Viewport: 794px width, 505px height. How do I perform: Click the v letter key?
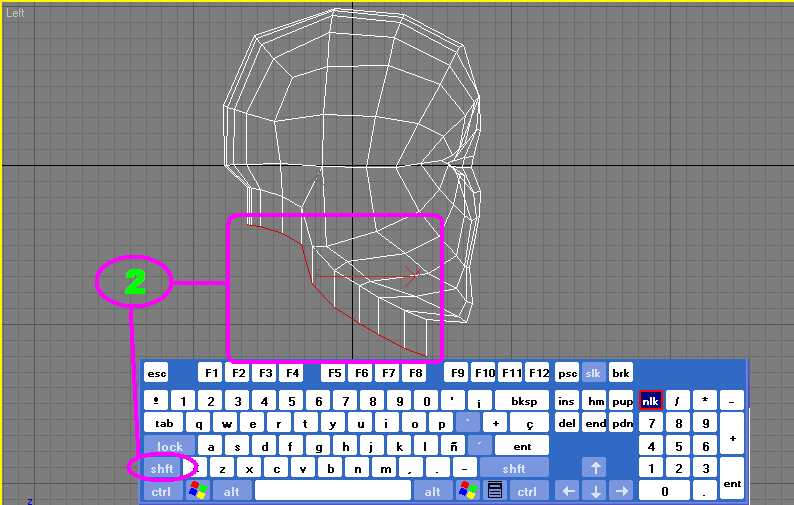tap(303, 469)
